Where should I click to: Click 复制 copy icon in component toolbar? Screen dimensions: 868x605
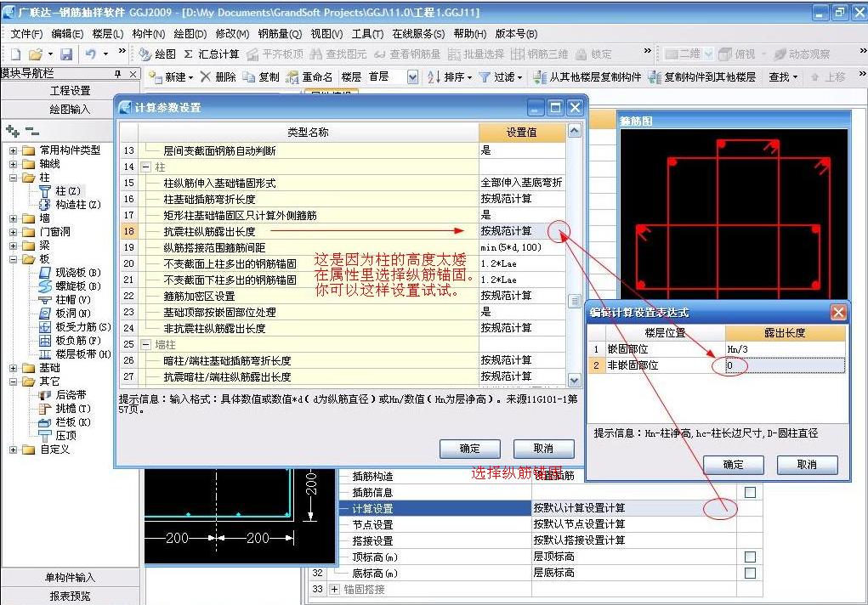[x=261, y=77]
